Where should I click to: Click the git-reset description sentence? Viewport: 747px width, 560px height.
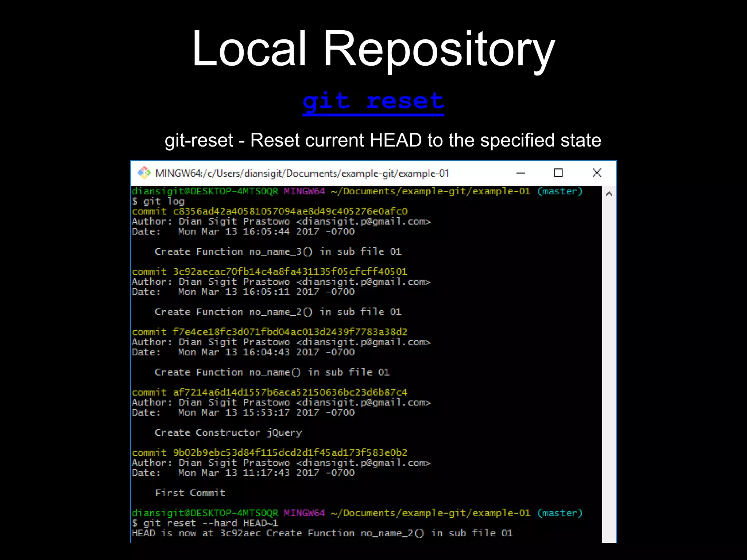tap(383, 140)
